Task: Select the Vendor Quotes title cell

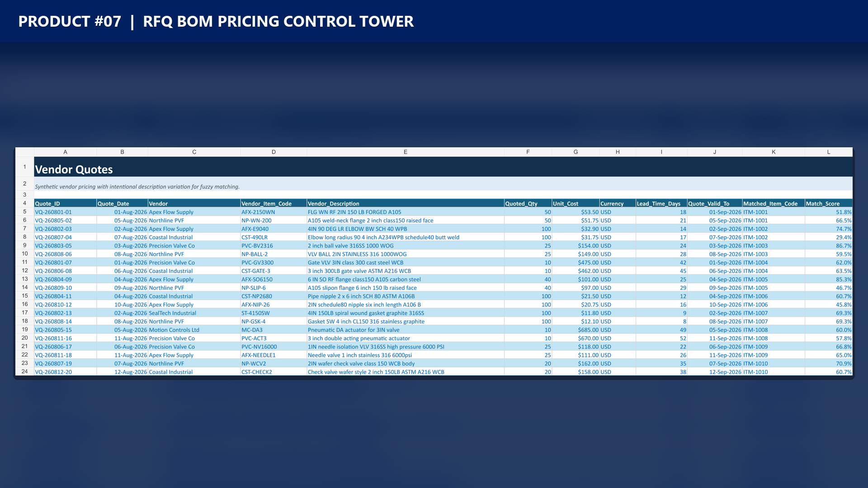Action: point(443,167)
